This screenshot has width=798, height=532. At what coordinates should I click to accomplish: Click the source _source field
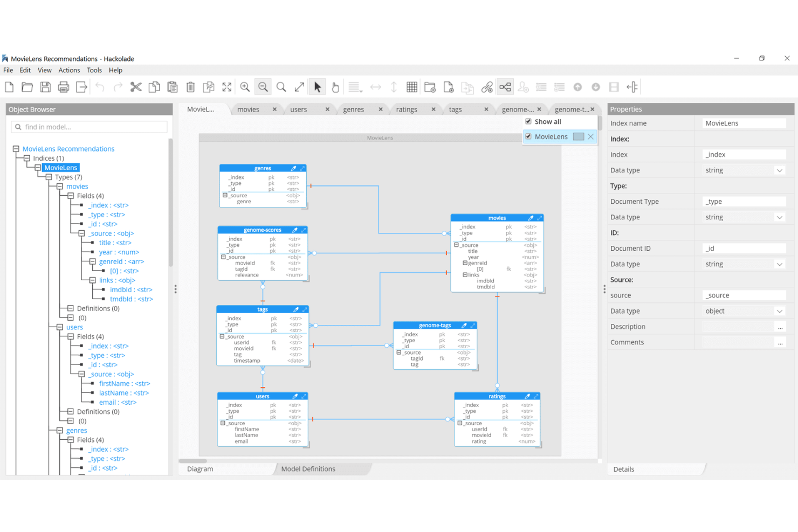(744, 295)
